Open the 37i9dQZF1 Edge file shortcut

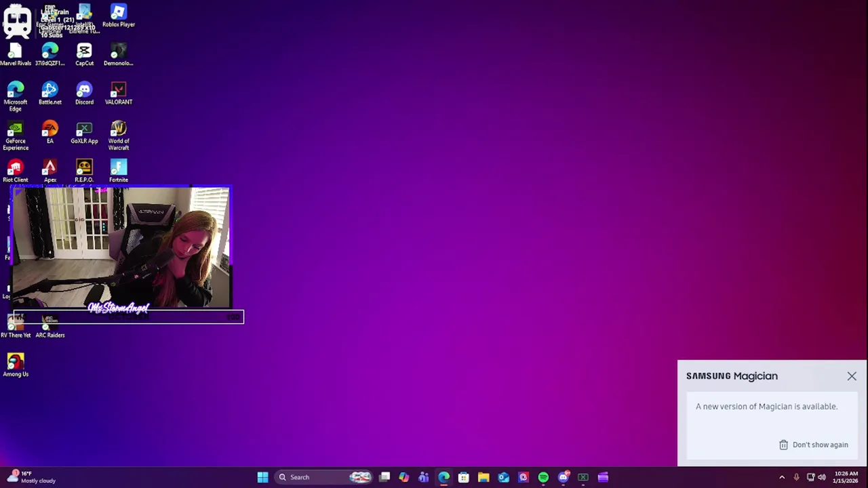[50, 55]
